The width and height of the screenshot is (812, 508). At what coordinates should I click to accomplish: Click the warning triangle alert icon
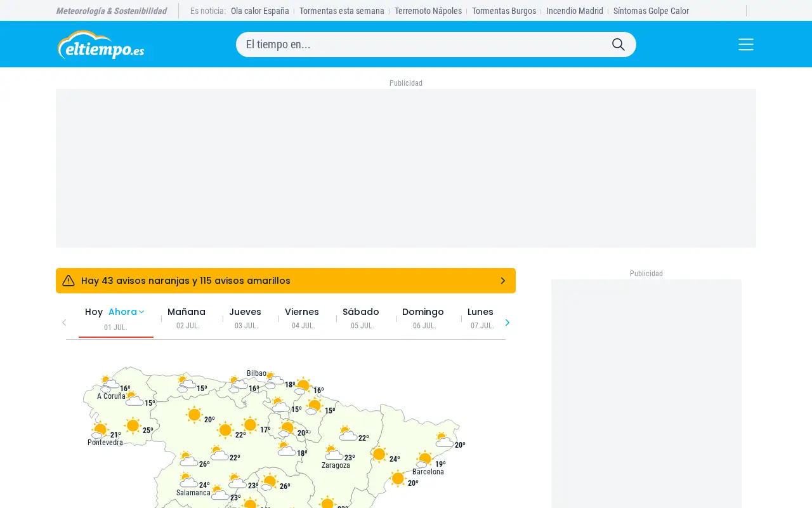[69, 281]
